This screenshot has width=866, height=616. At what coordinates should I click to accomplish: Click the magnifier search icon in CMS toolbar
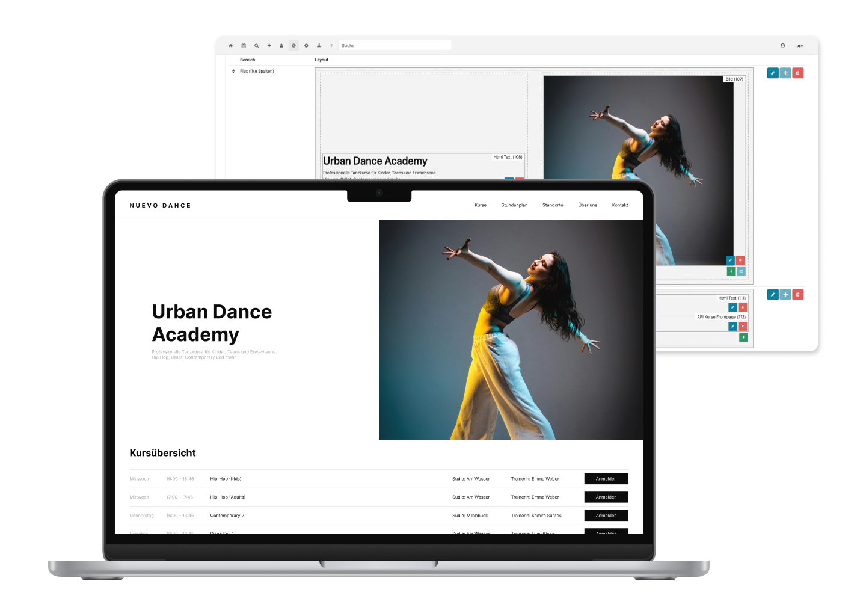[256, 46]
